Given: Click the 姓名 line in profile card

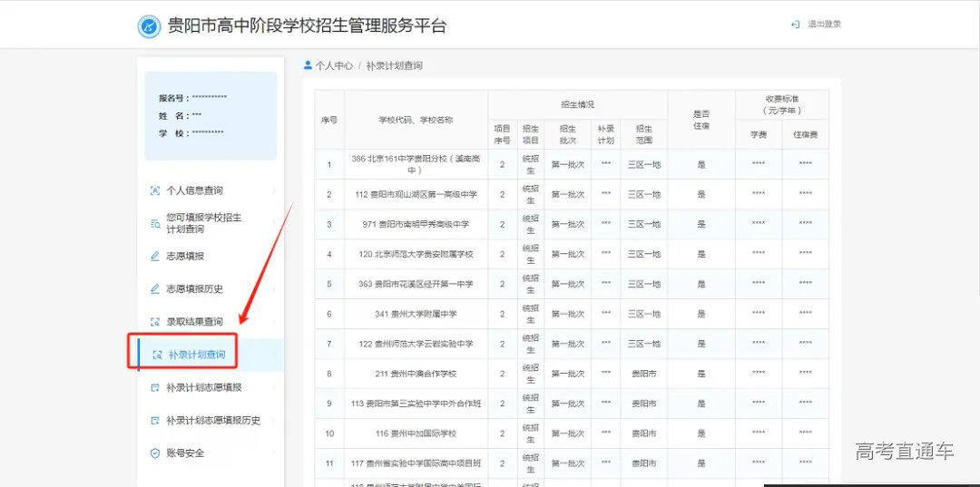Looking at the screenshot, I should click(180, 115).
